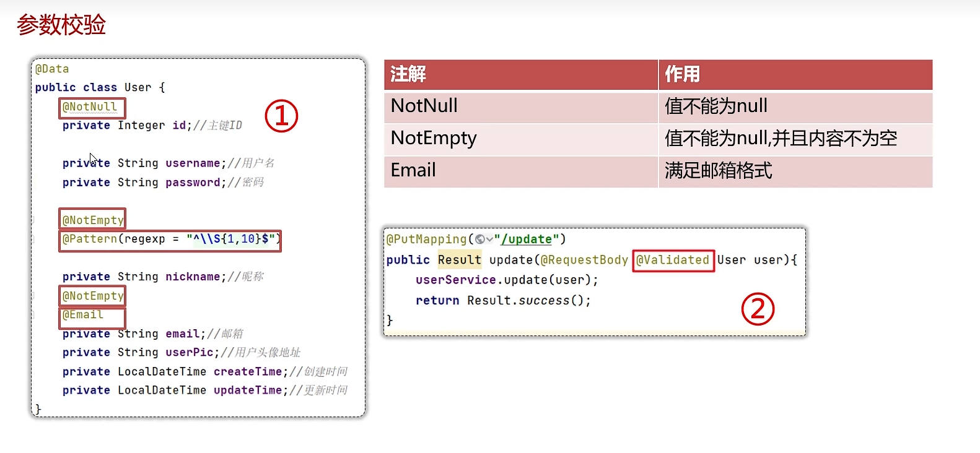Click the @PutMapping annotation text
This screenshot has width=980, height=453.
(426, 239)
